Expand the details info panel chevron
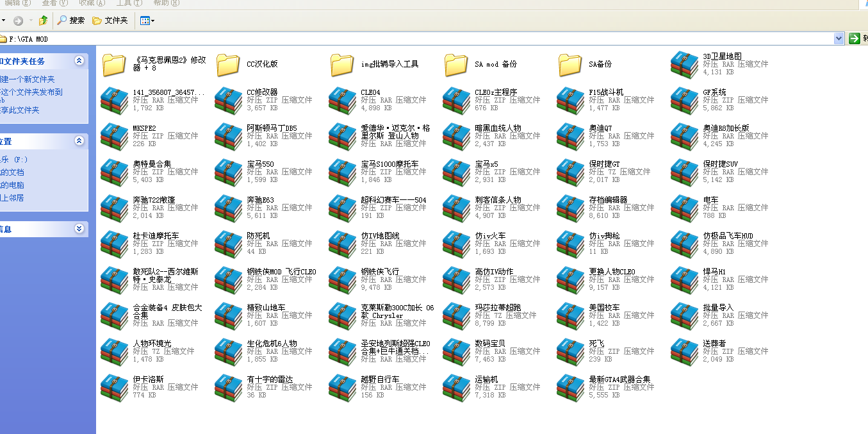Screen dimensions: 868x434 click(x=79, y=229)
